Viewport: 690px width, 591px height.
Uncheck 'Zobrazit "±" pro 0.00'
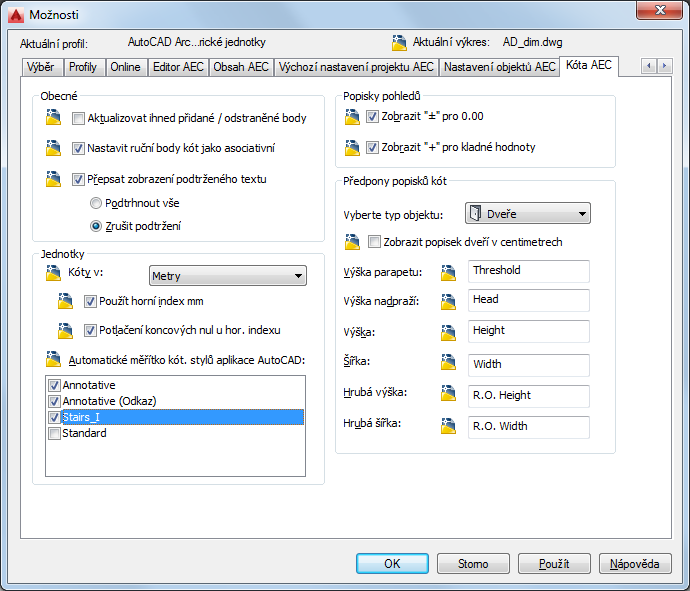372,117
